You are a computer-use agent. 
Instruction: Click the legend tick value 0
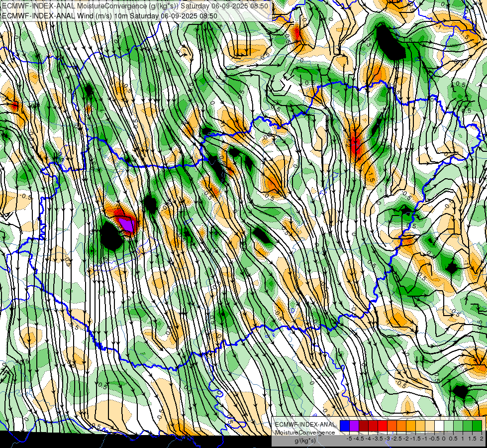[444, 439]
